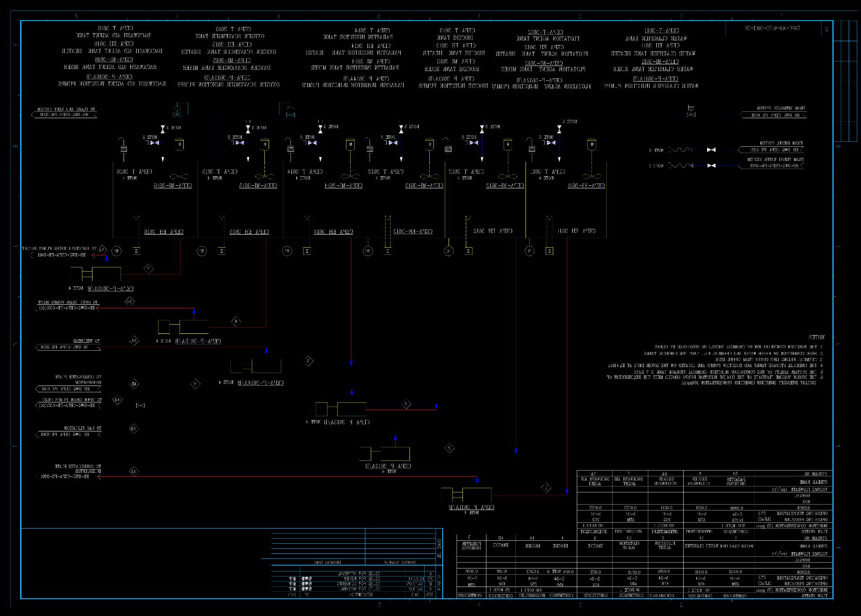The image size is (861, 616).
Task: Select the valve symbol near the nitrogen system connector
Action: [x=690, y=112]
